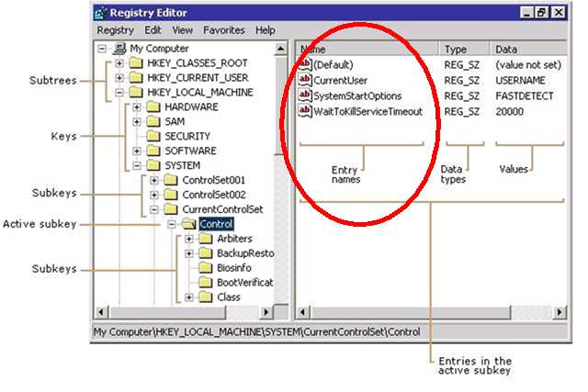Click the HKEY_CURRENT_USER folder icon
This screenshot has height=392, width=588.
tap(136, 77)
